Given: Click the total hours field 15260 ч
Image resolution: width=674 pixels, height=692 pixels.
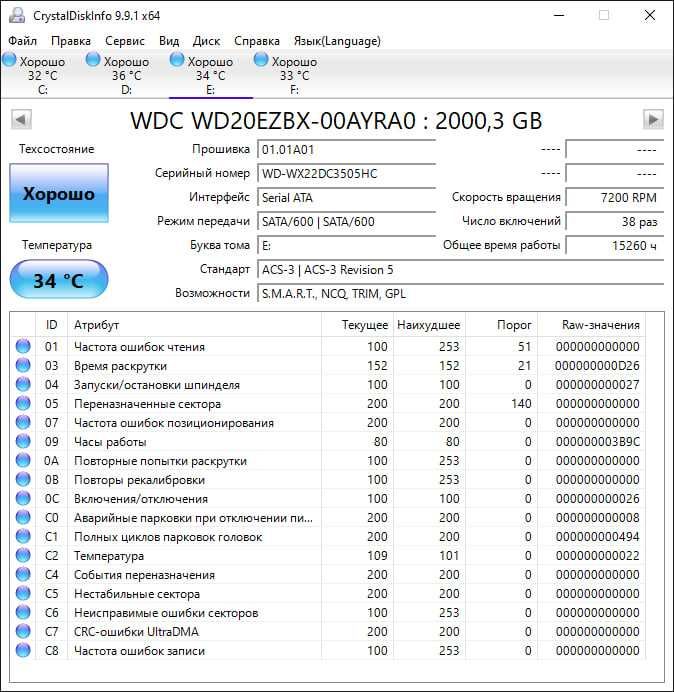Looking at the screenshot, I should (614, 245).
